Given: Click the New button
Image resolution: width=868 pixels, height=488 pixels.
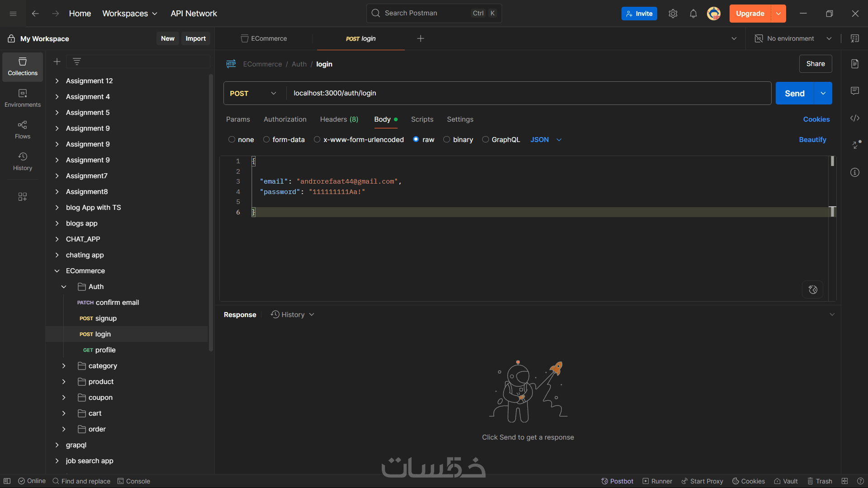Looking at the screenshot, I should (x=168, y=38).
